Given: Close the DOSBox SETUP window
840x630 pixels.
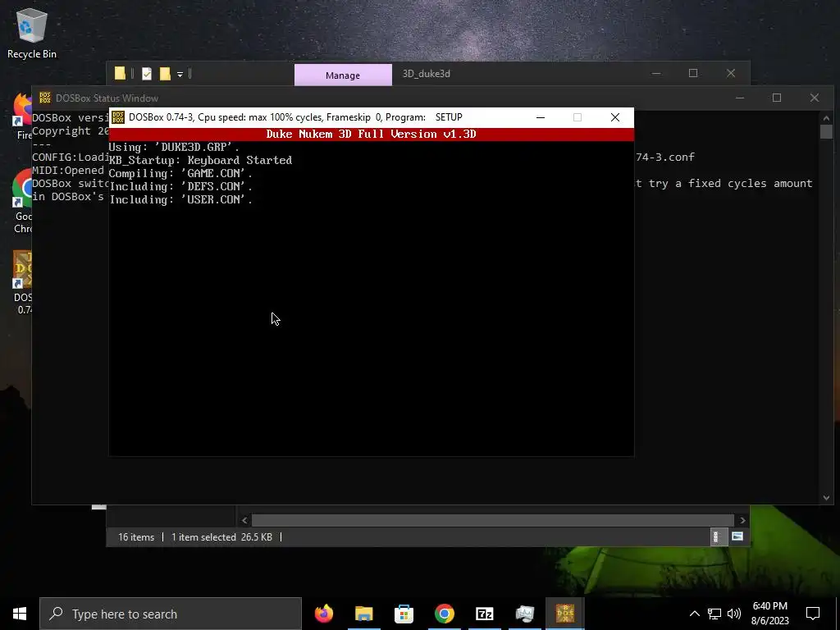Looking at the screenshot, I should pyautogui.click(x=615, y=117).
